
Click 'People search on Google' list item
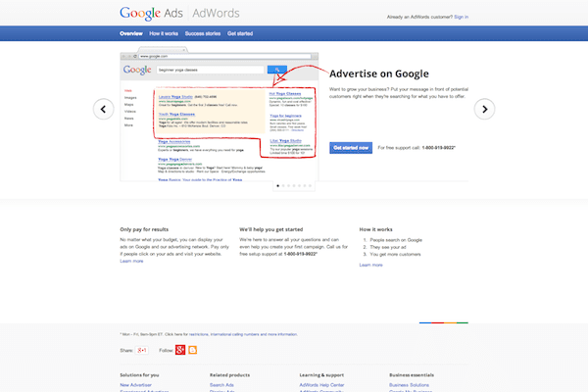[396, 240]
